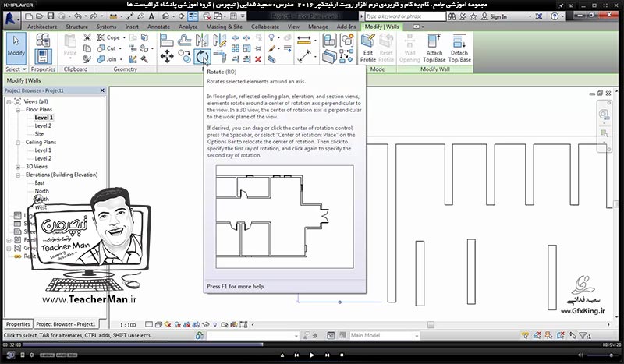The image size is (624, 364).
Task: Click Detach Top/Base icon
Action: [459, 48]
